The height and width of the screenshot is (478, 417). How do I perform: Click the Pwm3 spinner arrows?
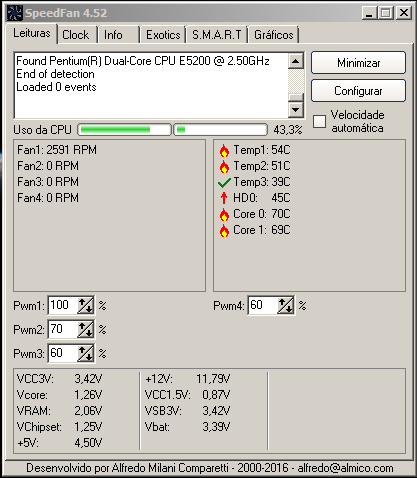tap(85, 353)
